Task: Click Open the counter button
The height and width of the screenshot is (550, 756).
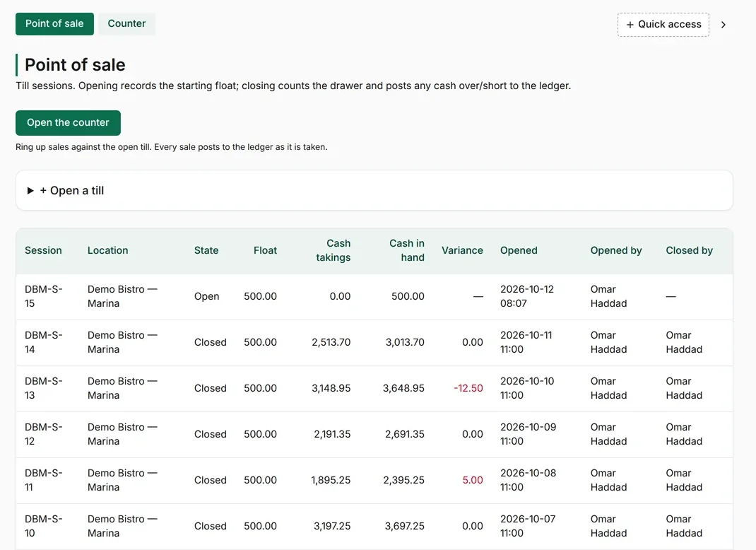Action: click(x=68, y=122)
